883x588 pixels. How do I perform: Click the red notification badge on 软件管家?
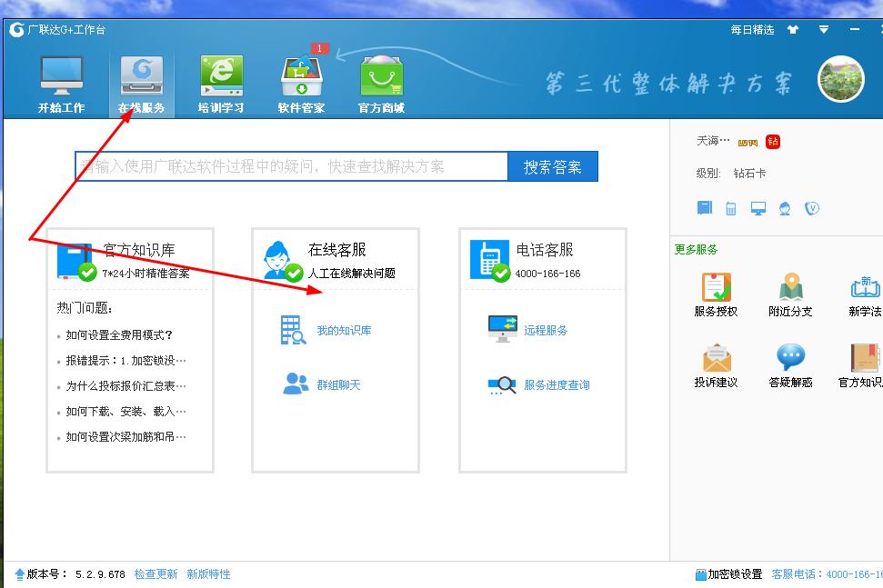coord(319,48)
